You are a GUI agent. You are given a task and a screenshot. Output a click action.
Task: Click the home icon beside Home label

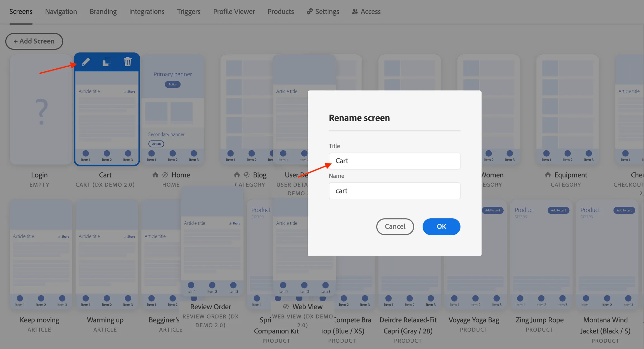pos(155,175)
